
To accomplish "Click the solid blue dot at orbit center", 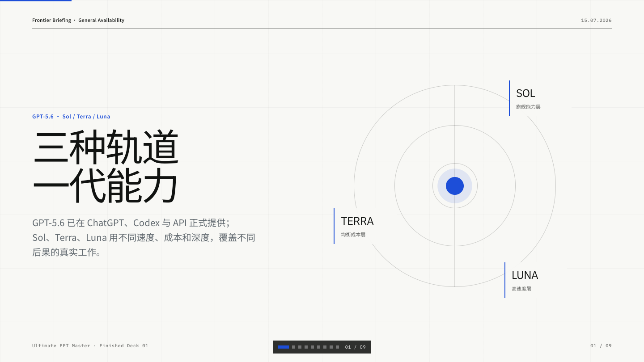I will click(455, 186).
